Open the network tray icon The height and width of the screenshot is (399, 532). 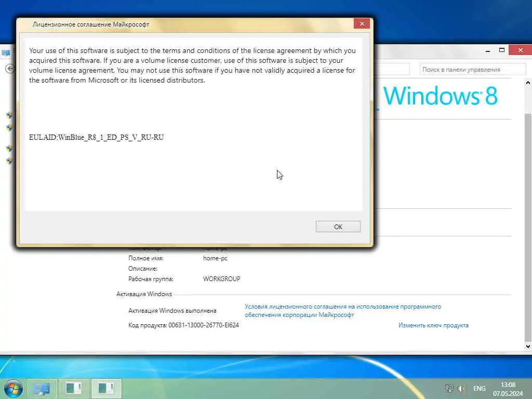coord(449,388)
